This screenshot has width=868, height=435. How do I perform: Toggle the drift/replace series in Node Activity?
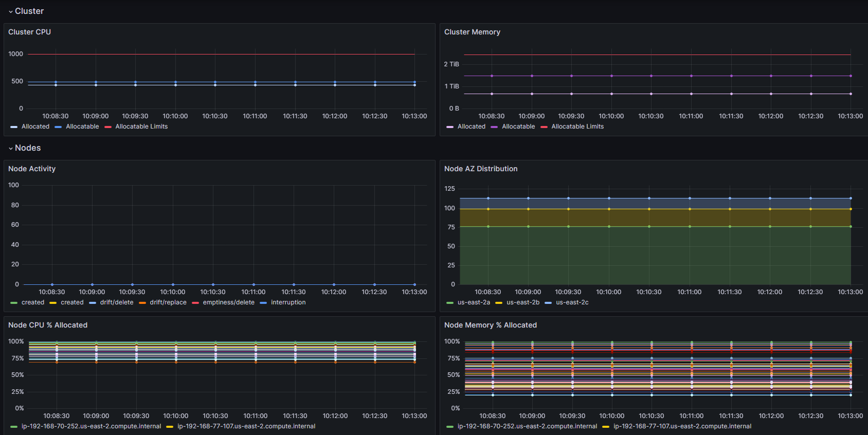[x=168, y=302]
